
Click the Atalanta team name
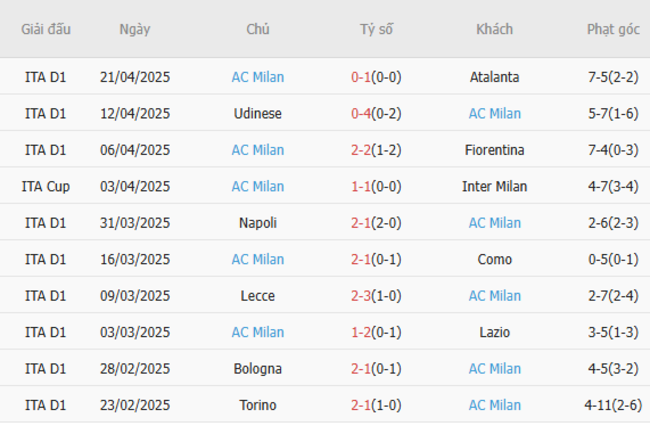pos(494,77)
